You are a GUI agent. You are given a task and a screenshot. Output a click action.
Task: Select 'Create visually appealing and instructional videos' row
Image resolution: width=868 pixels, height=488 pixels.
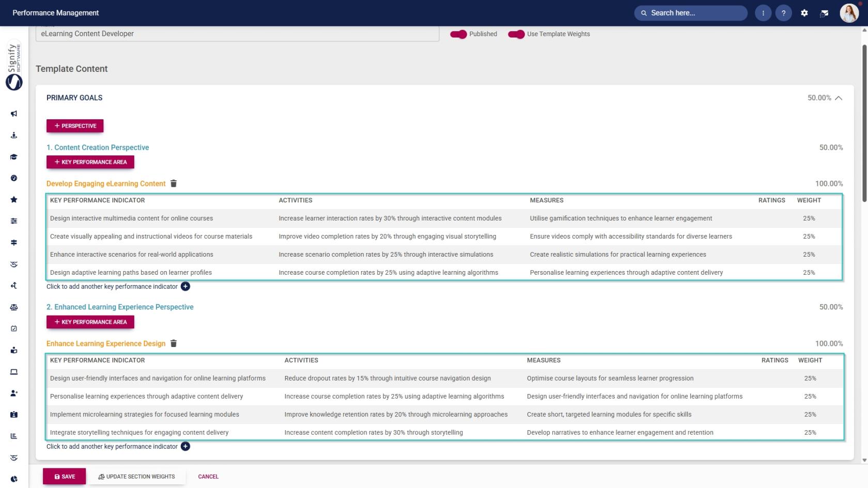tap(444, 237)
